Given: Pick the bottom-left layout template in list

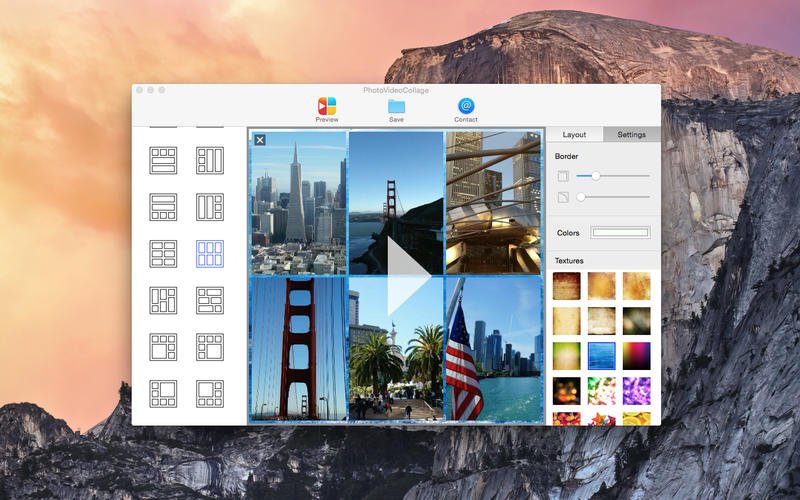Looking at the screenshot, I should (x=163, y=392).
